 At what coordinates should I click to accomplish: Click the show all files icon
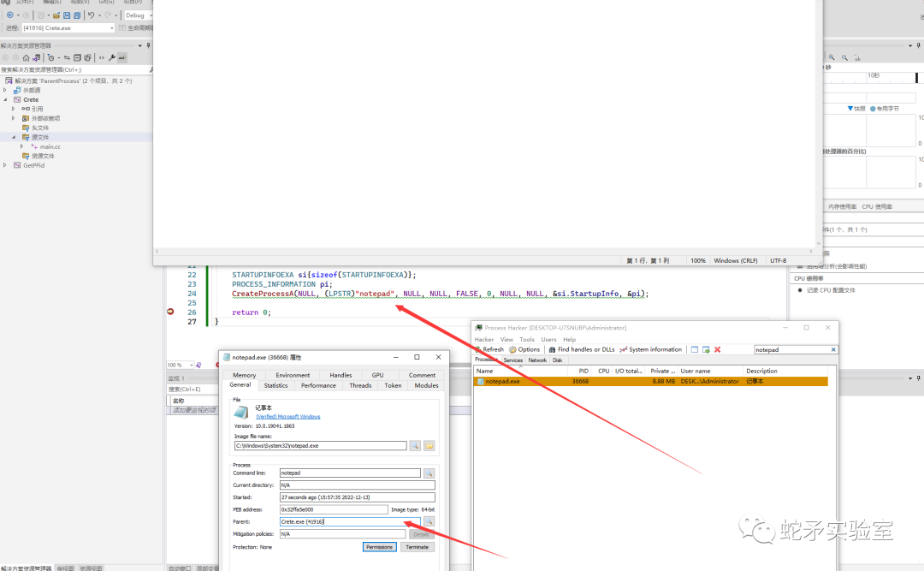[87, 58]
